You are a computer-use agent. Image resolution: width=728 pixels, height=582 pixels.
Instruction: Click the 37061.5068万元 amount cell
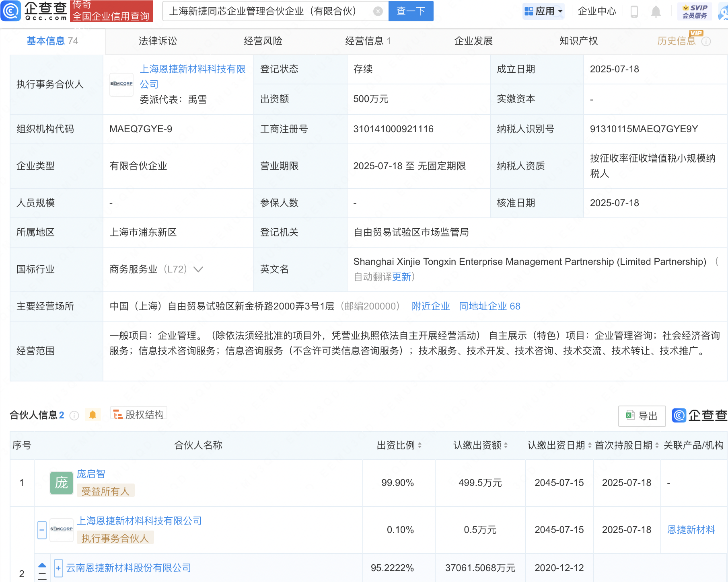click(x=480, y=568)
